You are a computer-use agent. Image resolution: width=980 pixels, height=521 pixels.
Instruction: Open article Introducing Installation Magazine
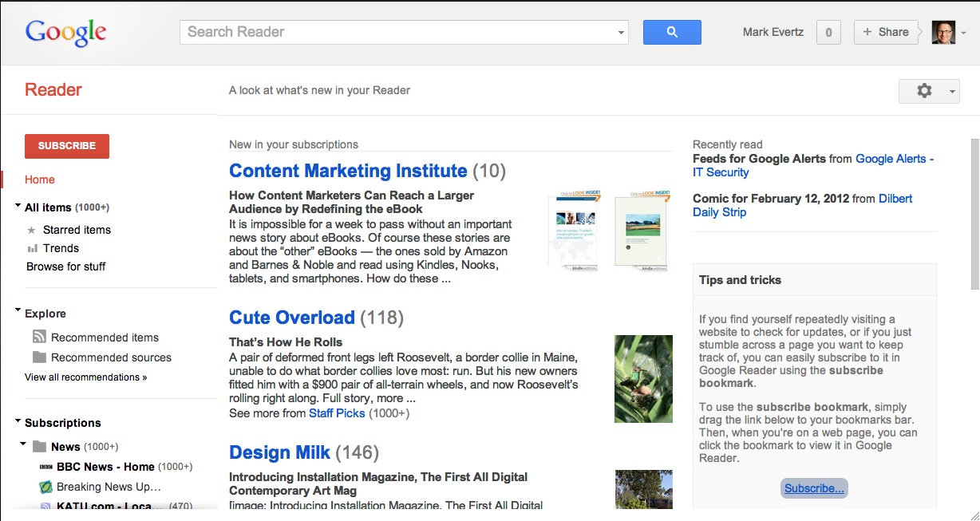pyautogui.click(x=378, y=484)
